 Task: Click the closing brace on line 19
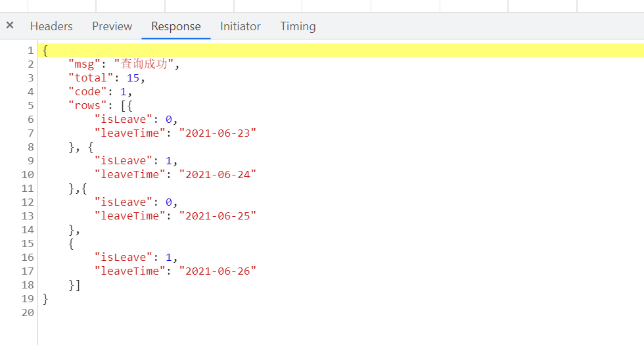[45, 299]
